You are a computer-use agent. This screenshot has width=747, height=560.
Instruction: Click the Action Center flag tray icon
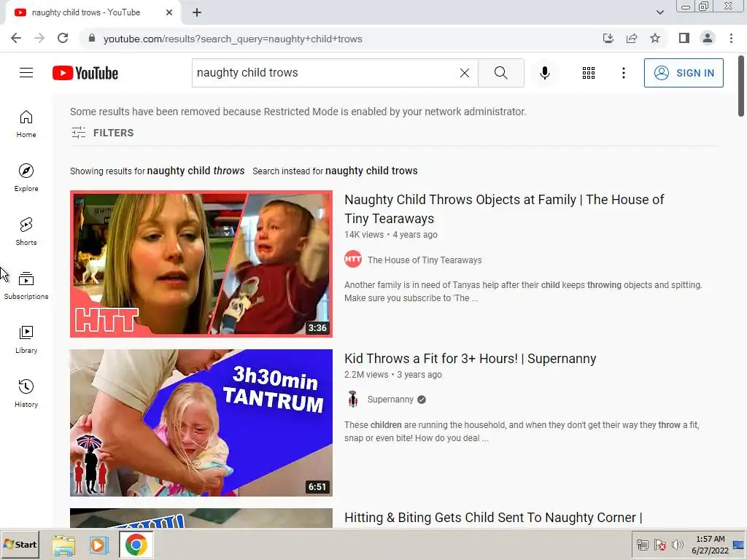(659, 545)
